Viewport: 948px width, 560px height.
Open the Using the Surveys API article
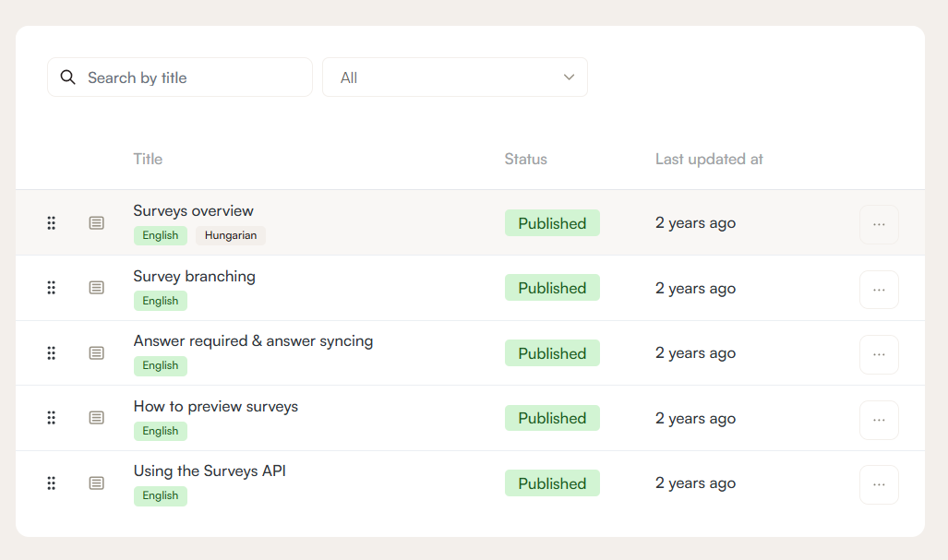(x=210, y=471)
